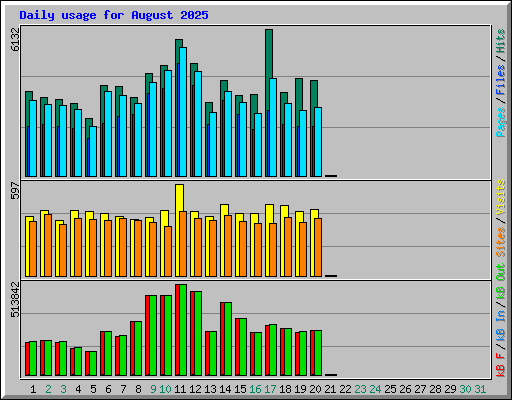Click the "Visits" legend label
Viewport: 512px width, 400px height.
click(x=501, y=197)
